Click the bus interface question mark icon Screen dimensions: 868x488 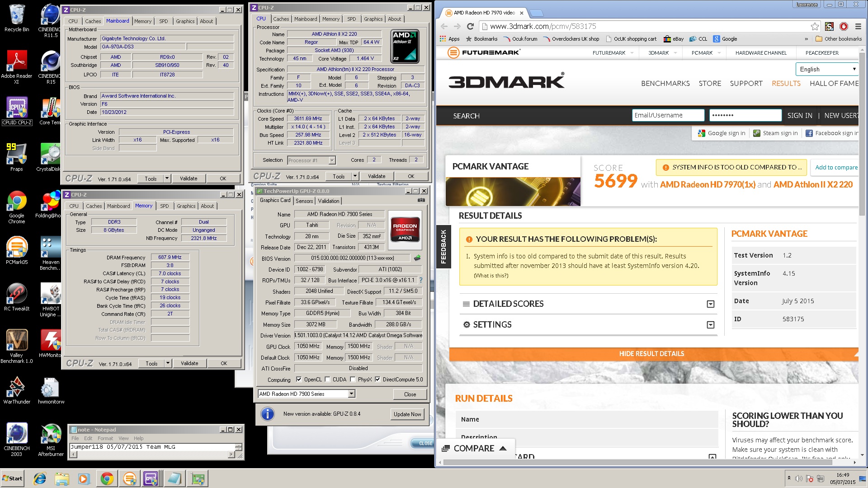[420, 280]
